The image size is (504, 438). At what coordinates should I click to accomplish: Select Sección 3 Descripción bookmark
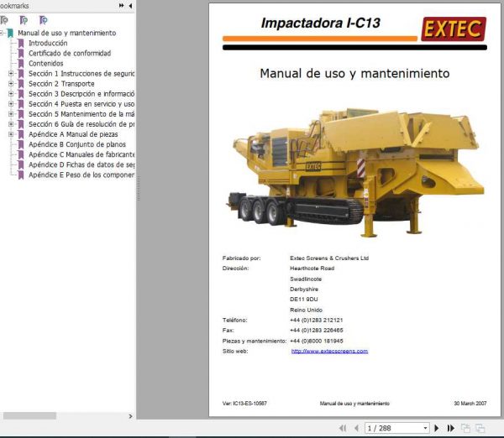coord(81,94)
